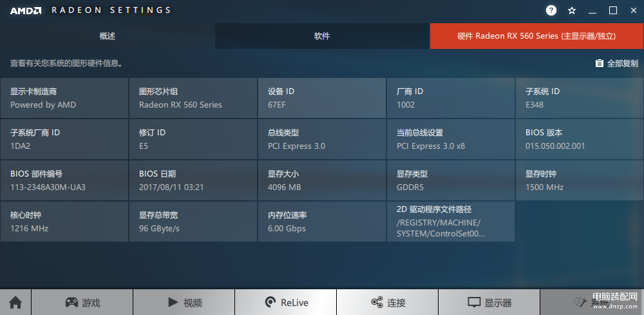
Task: Switch to the 软件 software tab
Action: pos(322,36)
